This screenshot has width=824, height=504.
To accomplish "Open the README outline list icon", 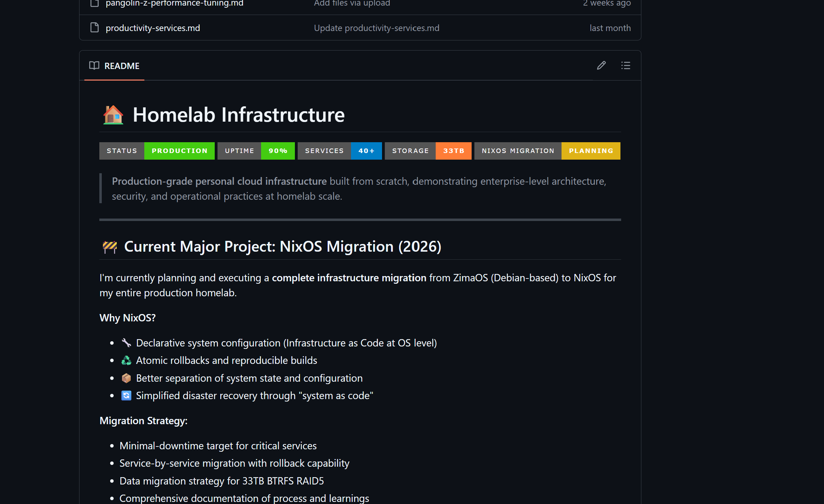I will [626, 66].
